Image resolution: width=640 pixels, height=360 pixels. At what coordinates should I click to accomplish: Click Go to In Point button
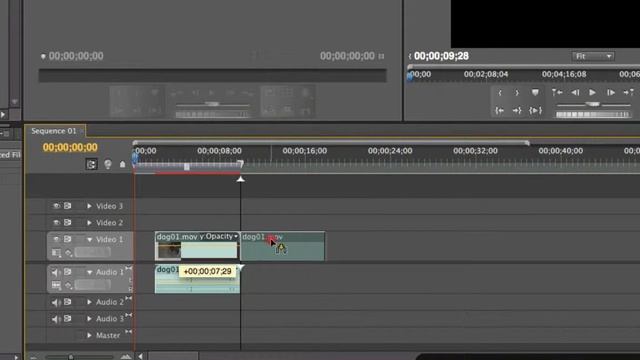[500, 111]
